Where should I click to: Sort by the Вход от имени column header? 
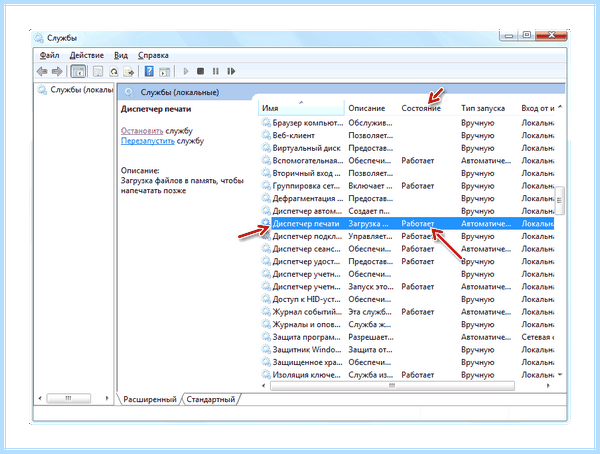click(x=537, y=108)
